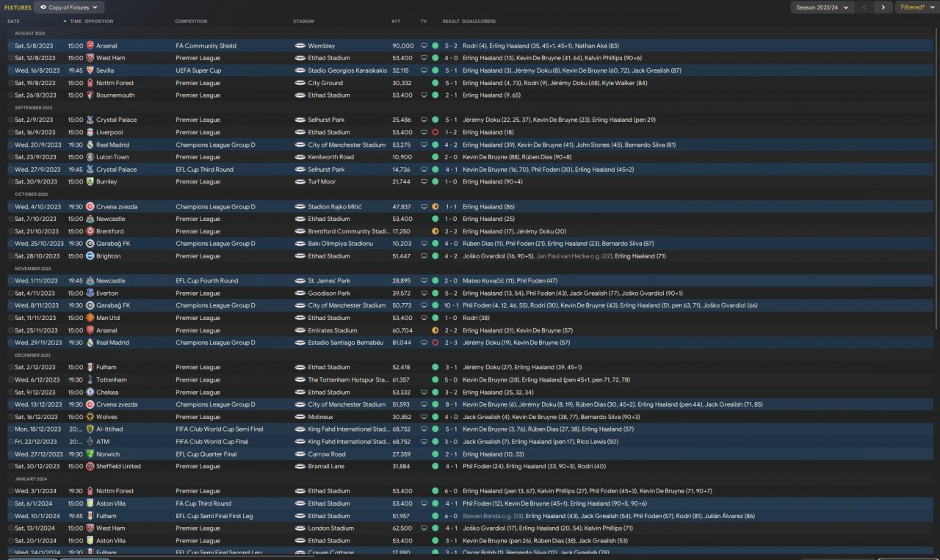Open the Season 2023/24 dropdown
The width and height of the screenshot is (940, 560).
(x=822, y=7)
